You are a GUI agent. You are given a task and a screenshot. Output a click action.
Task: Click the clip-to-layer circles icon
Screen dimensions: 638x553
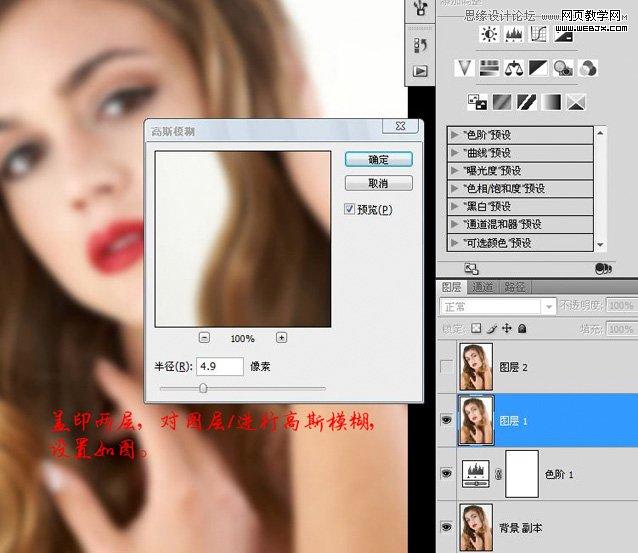coord(603,269)
